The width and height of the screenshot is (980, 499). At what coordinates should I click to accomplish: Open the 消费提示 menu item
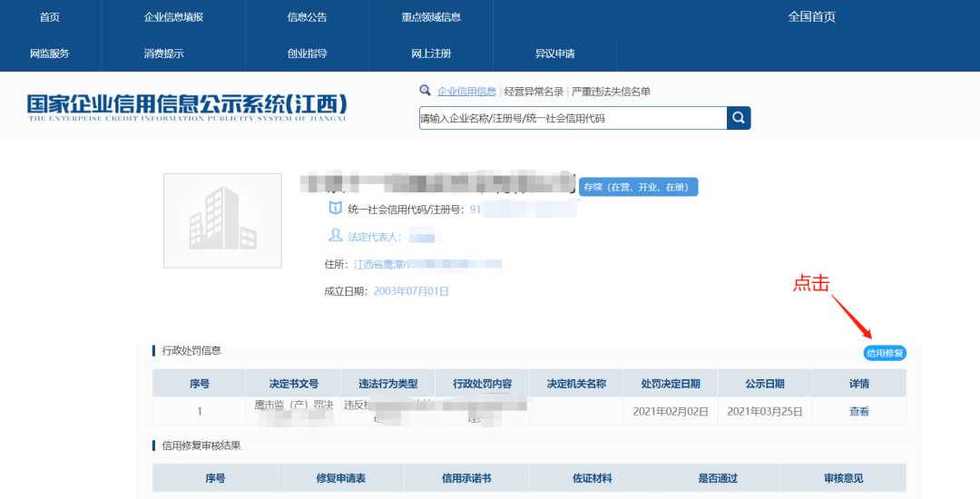click(x=163, y=54)
